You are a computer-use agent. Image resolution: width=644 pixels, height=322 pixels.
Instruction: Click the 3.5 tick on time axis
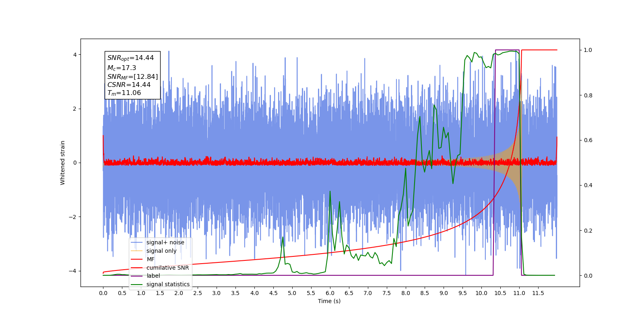pyautogui.click(x=235, y=293)
